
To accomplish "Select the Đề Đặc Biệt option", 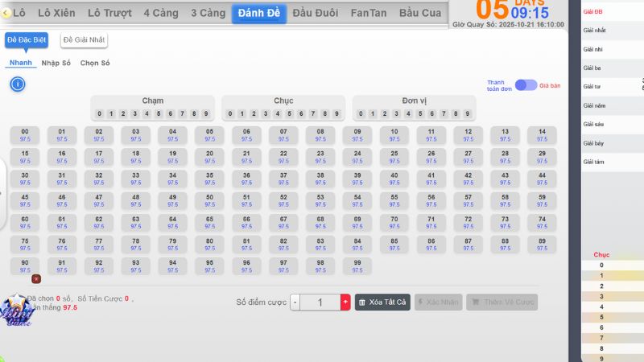I will 27,39.
